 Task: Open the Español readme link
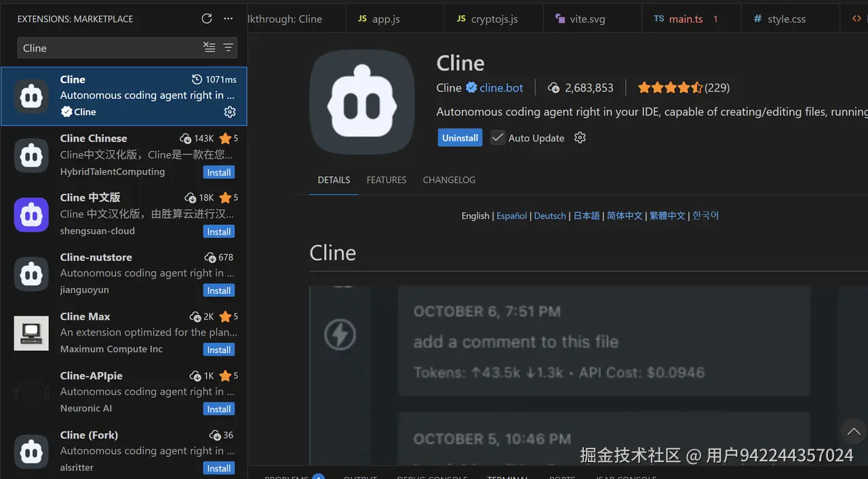[512, 215]
